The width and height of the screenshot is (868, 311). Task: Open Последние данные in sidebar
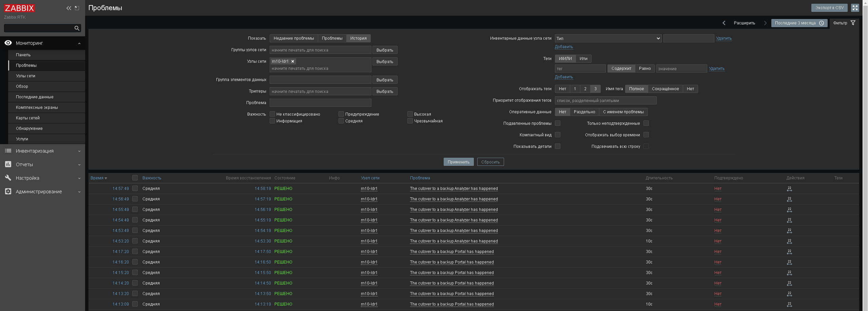click(35, 97)
